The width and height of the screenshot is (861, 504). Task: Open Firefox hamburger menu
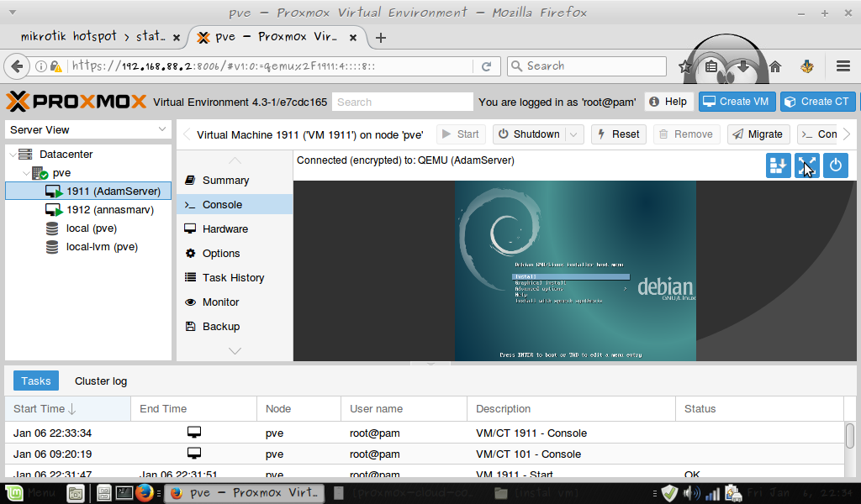(843, 66)
